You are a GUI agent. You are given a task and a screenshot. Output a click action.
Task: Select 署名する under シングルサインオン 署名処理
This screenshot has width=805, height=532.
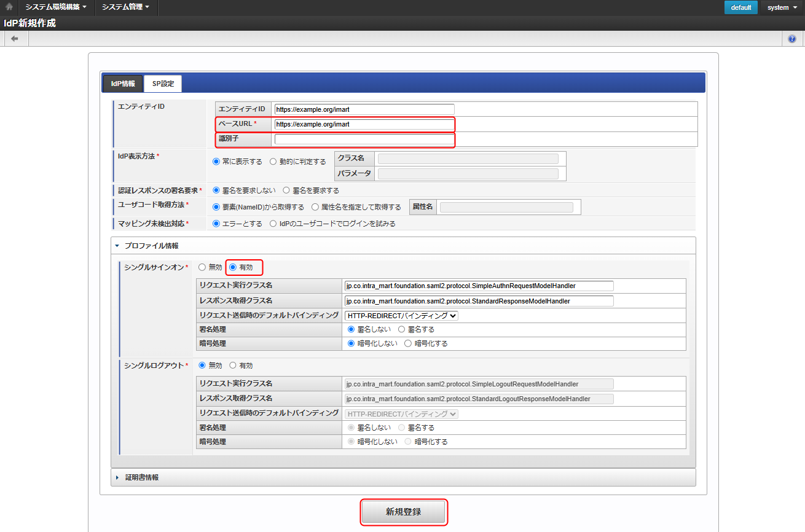402,329
